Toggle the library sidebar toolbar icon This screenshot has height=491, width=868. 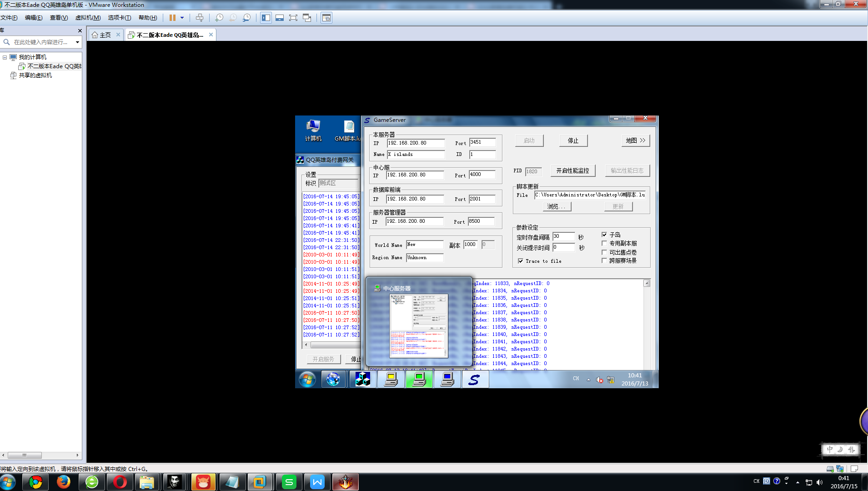pos(266,18)
